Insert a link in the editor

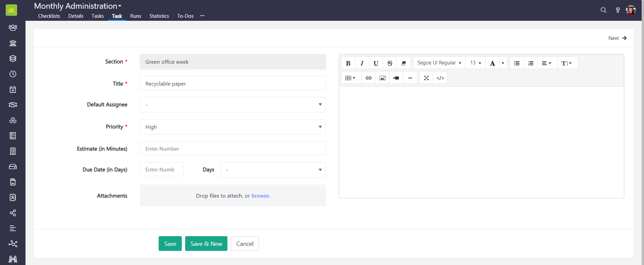coord(368,78)
